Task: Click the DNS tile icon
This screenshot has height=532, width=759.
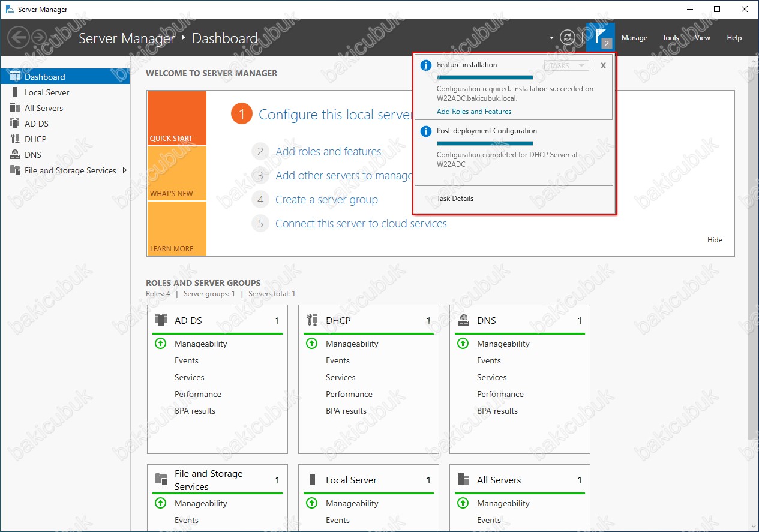Action: coord(463,320)
